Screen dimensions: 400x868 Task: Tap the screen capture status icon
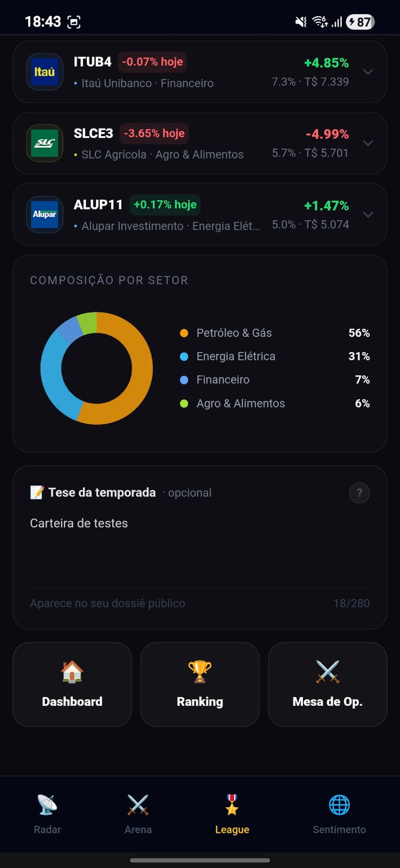[x=74, y=22]
